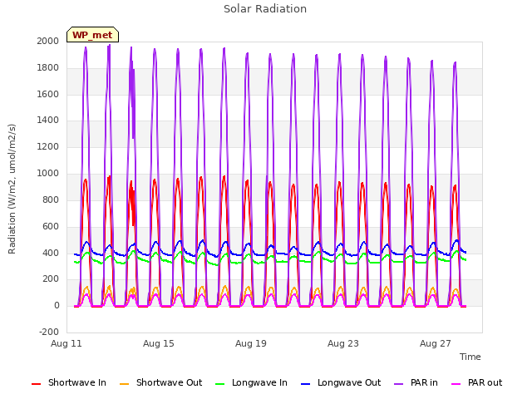Click the Aug 19 x-axis tick label
Screen dimensions: 532x399
pyautogui.click(x=251, y=343)
